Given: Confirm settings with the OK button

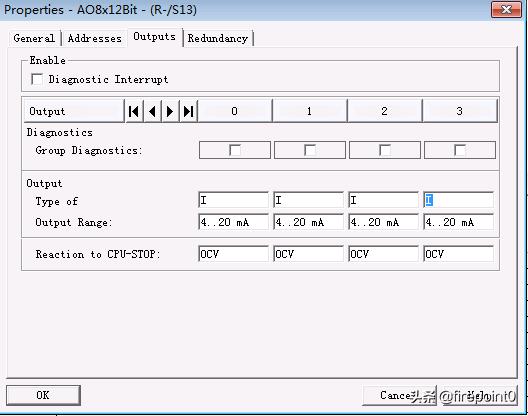Looking at the screenshot, I should 43,395.
